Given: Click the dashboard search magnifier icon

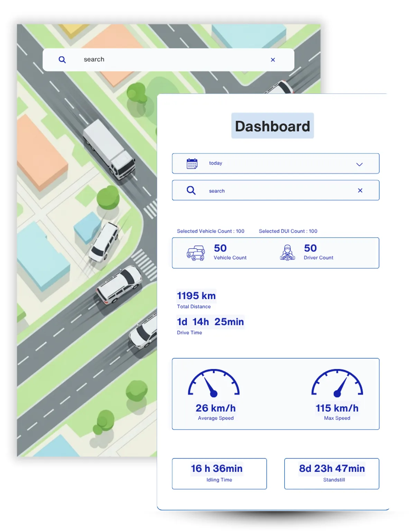Looking at the screenshot, I should click(191, 190).
